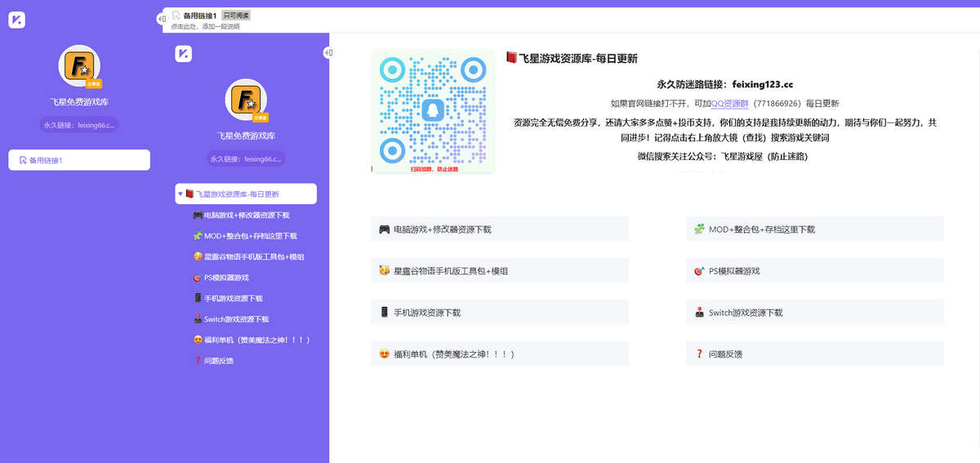
Task: Collapse the 飞星游戏资源库 tree with its triangle
Action: 180,194
